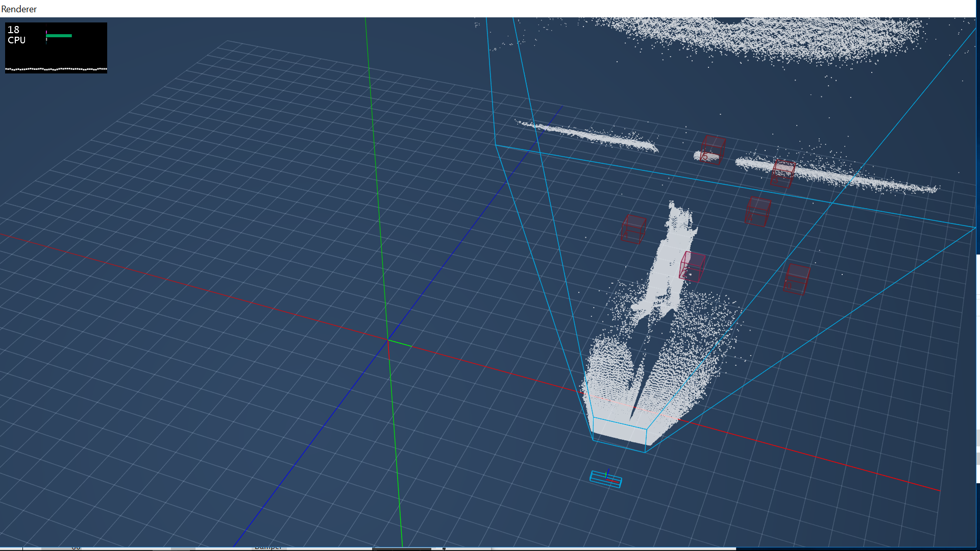Select the small cyan sensor box below the frustum
Image resolution: width=980 pixels, height=551 pixels.
pyautogui.click(x=606, y=479)
